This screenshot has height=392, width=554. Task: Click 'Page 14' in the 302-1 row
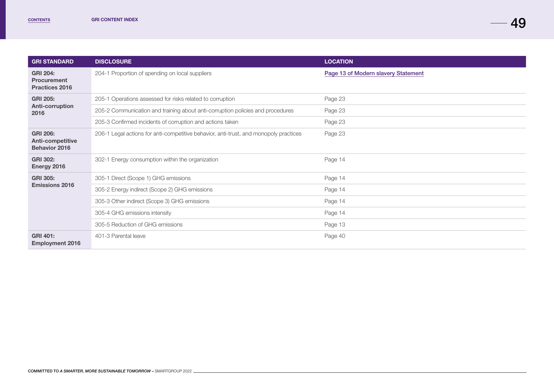(x=335, y=160)
